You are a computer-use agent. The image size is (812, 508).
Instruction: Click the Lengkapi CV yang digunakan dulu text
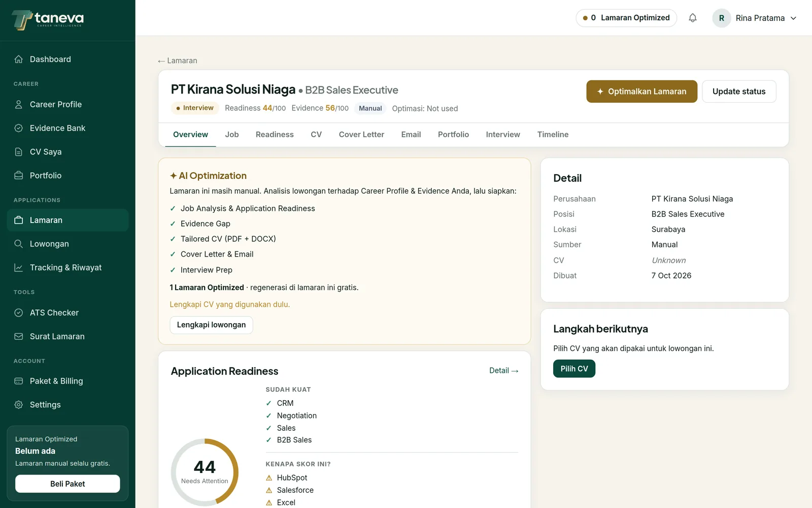[x=230, y=305]
